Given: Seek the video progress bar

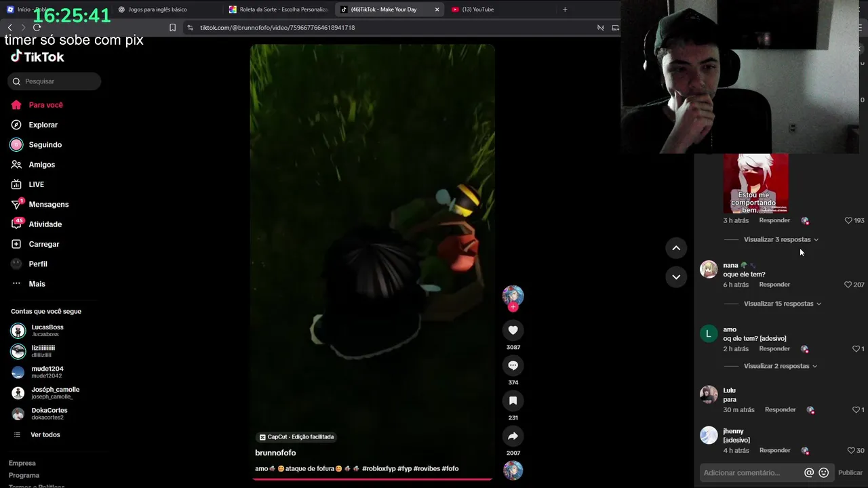Looking at the screenshot, I should click(x=372, y=479).
